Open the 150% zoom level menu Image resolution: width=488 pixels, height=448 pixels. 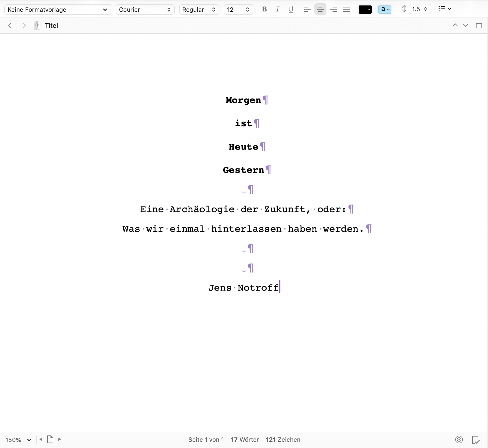18,440
